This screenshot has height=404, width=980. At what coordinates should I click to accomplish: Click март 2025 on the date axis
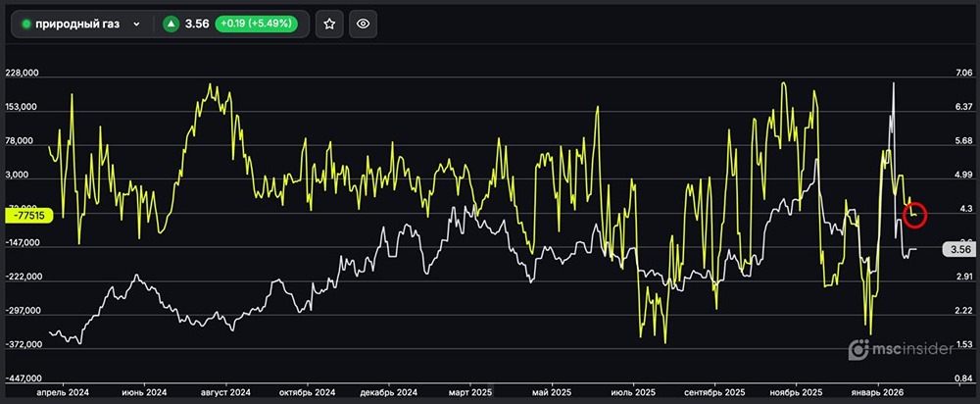click(470, 390)
